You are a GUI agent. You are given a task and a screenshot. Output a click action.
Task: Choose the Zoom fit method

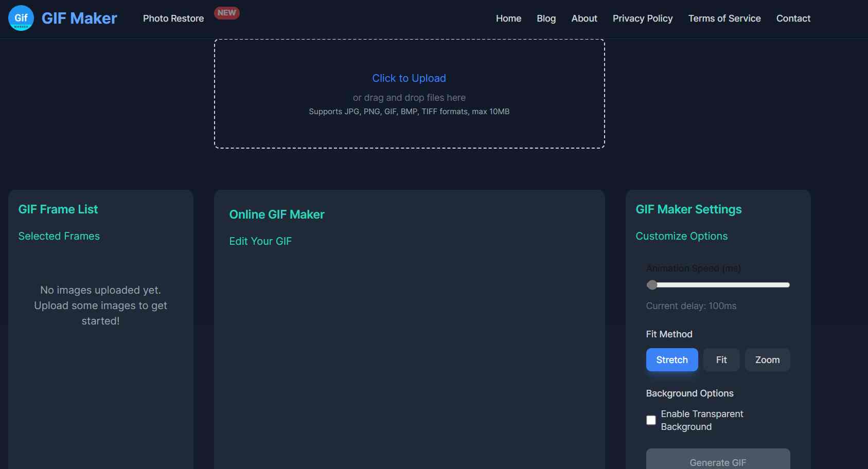[767, 360]
